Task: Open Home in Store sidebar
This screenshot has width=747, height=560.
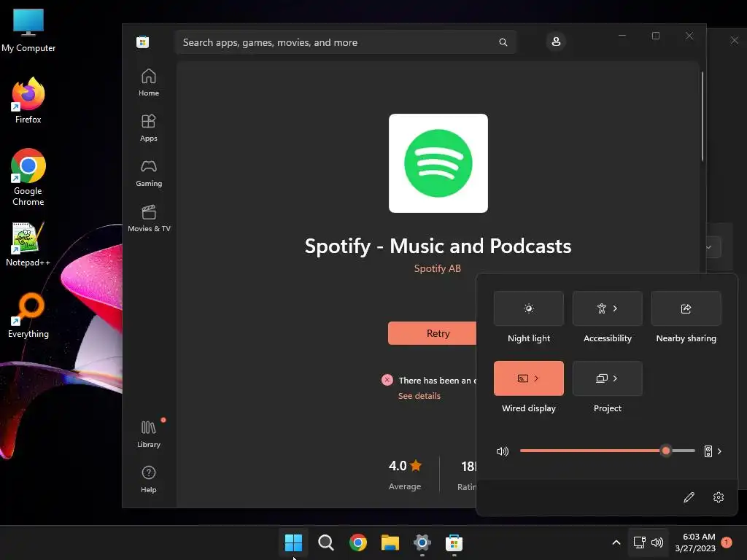Action: [x=149, y=82]
